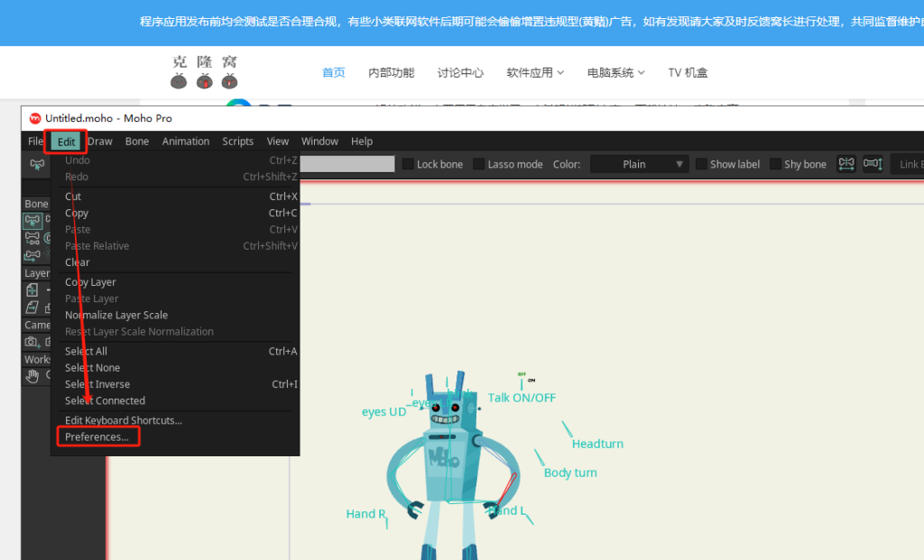Viewport: 924px width, 560px height.
Task: Click the flip bone horizontally icon
Action: click(x=846, y=164)
